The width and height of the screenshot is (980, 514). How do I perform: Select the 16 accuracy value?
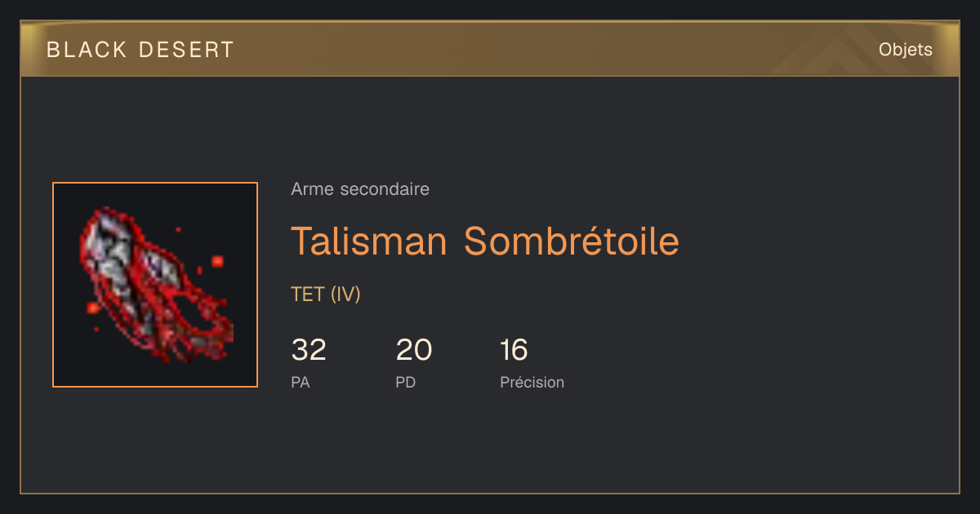pos(514,350)
